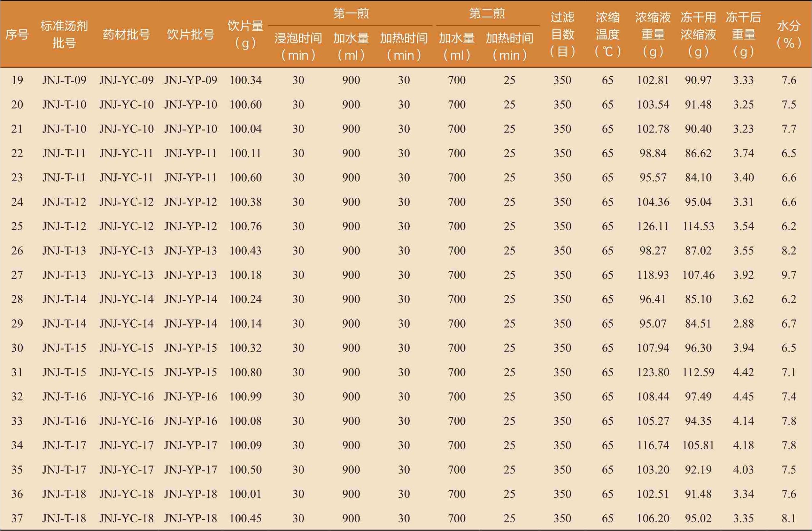
Task: Select value 105.27 in row 33
Action: [x=653, y=421]
